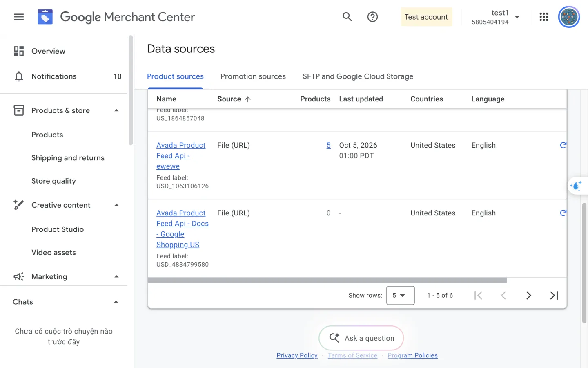
Task: Open the Google apps grid icon
Action: point(544,17)
